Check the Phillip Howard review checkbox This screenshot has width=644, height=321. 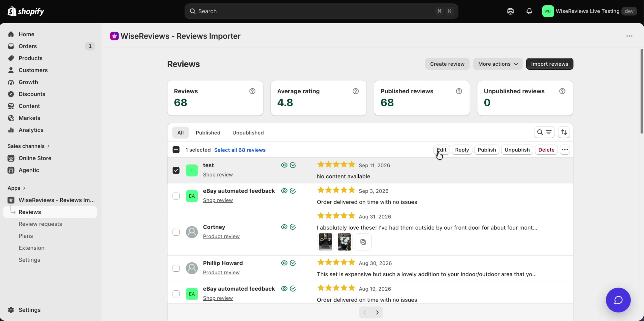point(176,268)
